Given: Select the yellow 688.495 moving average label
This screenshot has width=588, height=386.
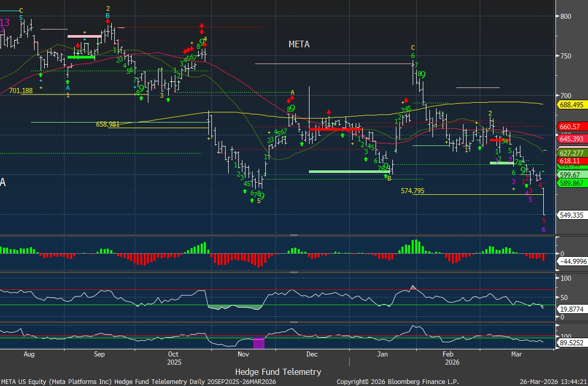Looking at the screenshot, I should click(x=572, y=104).
